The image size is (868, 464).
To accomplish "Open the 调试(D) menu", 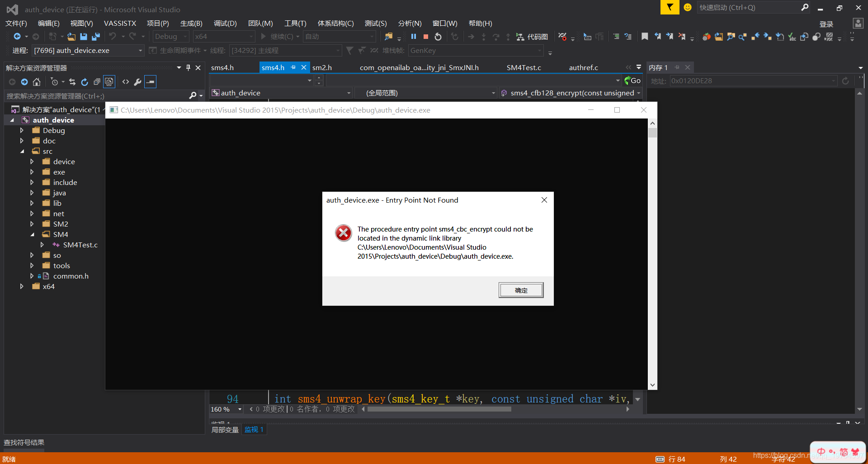I will [226, 23].
